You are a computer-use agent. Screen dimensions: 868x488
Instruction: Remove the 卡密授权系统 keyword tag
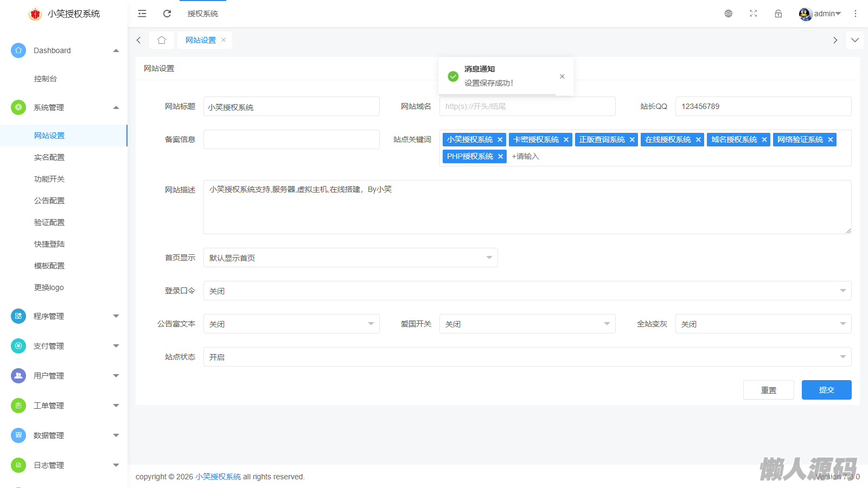point(566,140)
